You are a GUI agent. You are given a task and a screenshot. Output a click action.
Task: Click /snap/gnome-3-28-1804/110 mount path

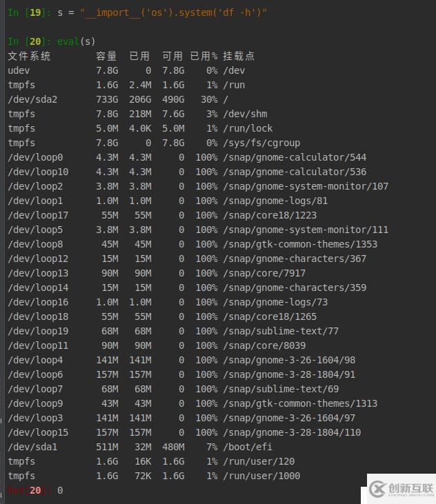[x=292, y=432]
